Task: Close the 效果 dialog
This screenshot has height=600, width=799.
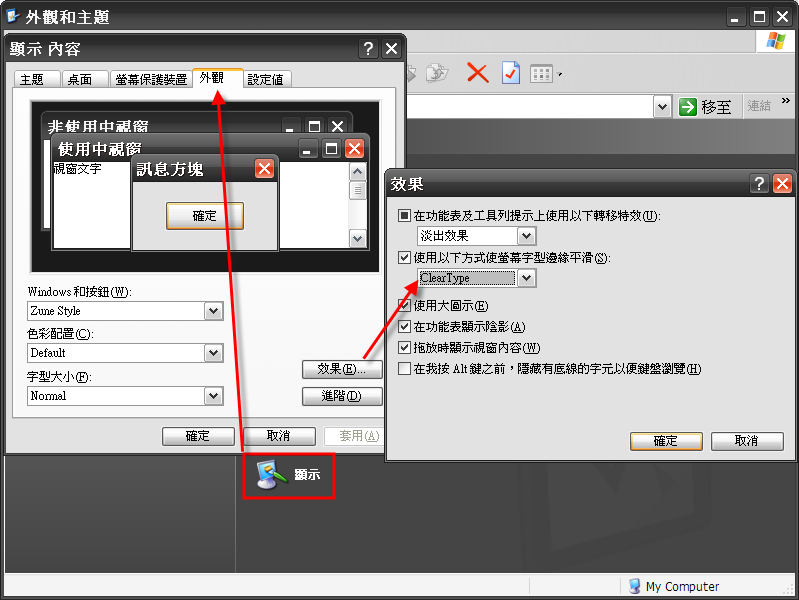Action: click(782, 184)
